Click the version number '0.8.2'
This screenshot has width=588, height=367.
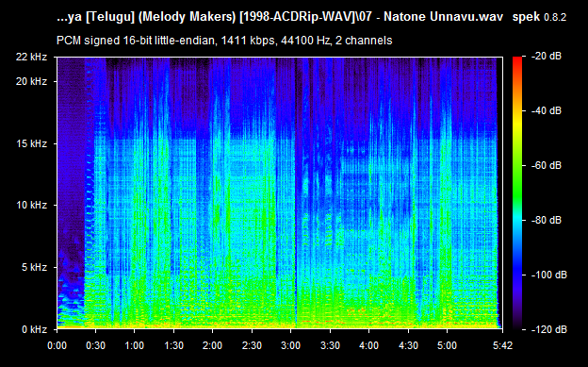555,17
